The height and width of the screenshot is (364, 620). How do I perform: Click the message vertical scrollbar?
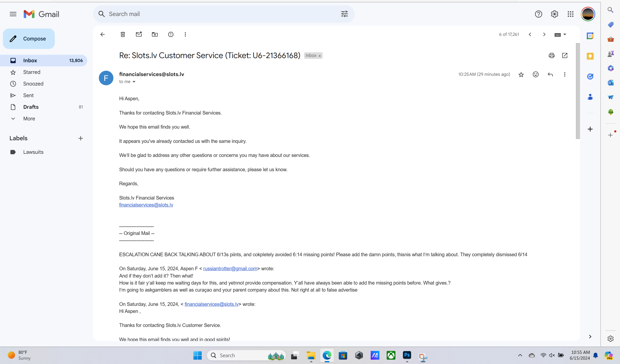tap(578, 91)
